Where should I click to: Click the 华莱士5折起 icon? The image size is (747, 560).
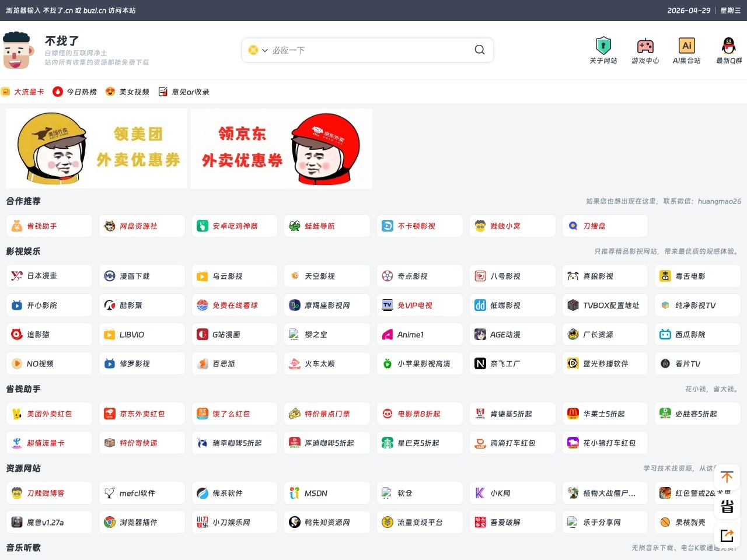(573, 414)
